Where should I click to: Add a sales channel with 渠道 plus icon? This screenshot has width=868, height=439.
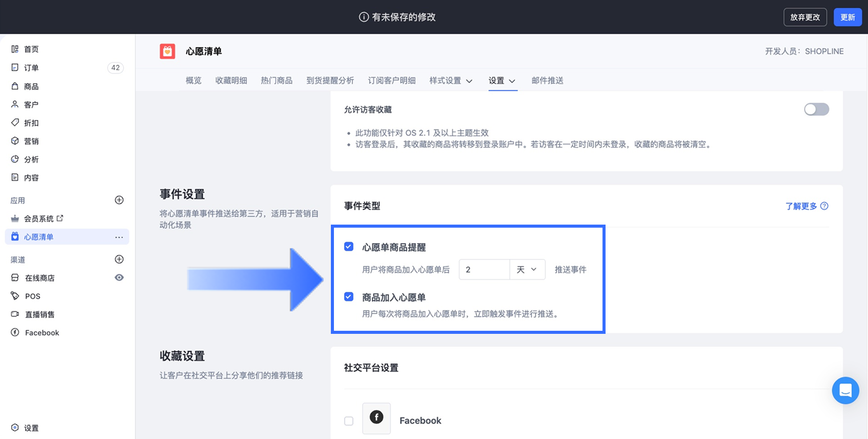coord(119,259)
